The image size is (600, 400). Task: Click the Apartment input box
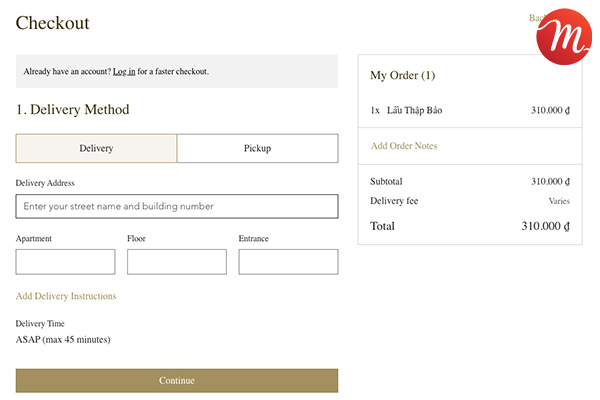point(65,262)
